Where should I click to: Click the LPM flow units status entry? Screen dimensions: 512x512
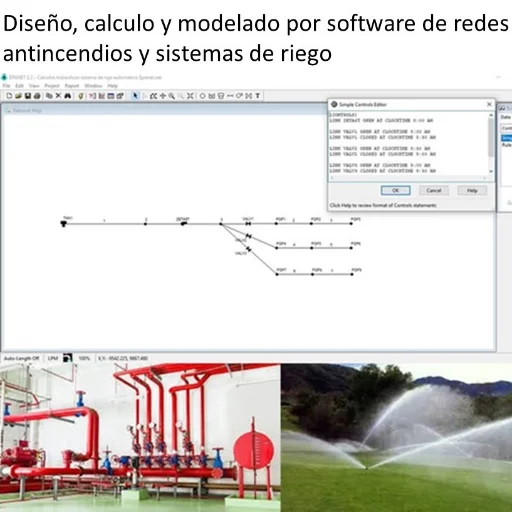click(x=53, y=358)
